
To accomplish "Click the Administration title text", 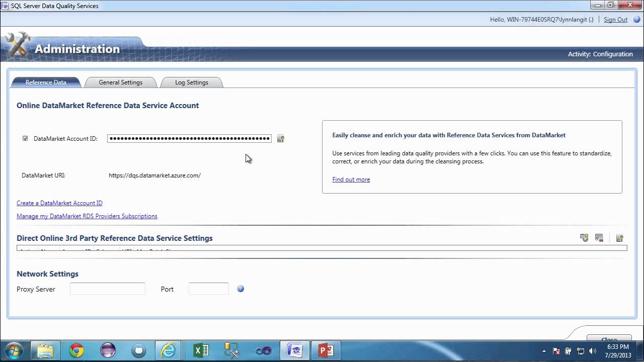I will pyautogui.click(x=77, y=49).
